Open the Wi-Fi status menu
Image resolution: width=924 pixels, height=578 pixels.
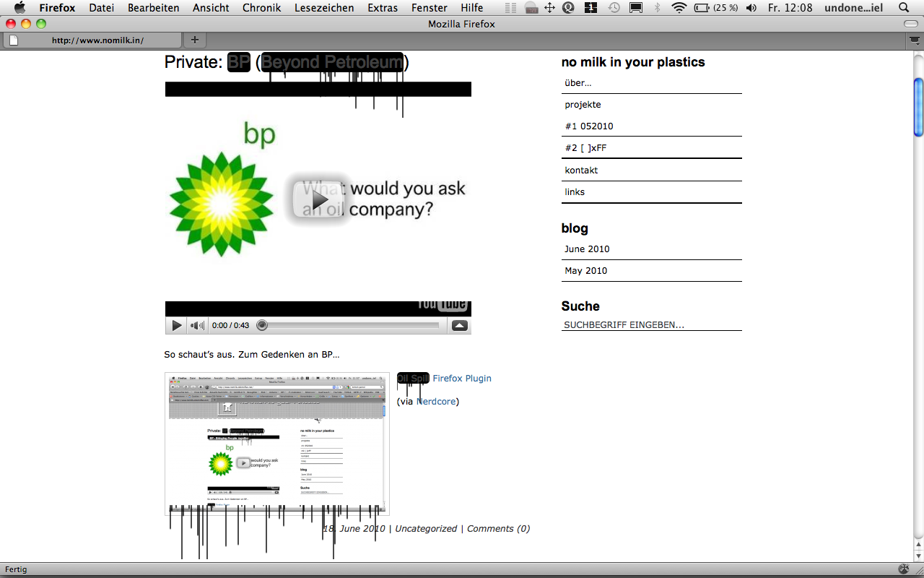tap(679, 8)
